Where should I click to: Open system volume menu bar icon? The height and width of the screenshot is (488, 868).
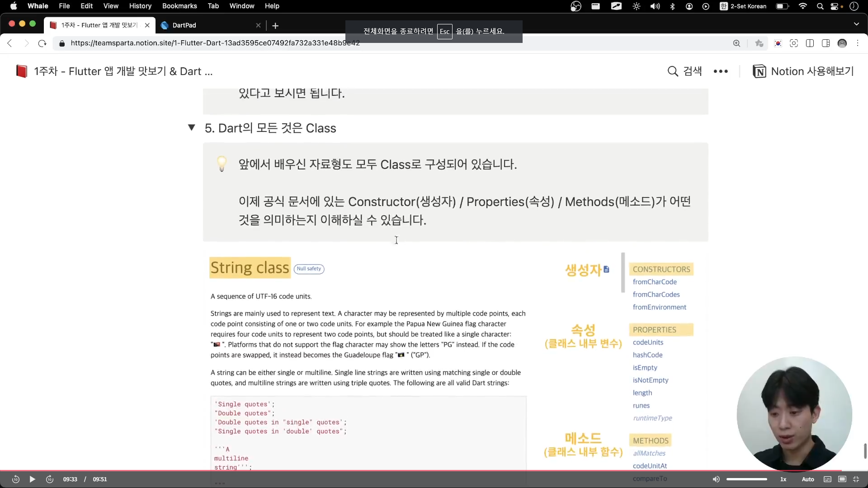655,6
